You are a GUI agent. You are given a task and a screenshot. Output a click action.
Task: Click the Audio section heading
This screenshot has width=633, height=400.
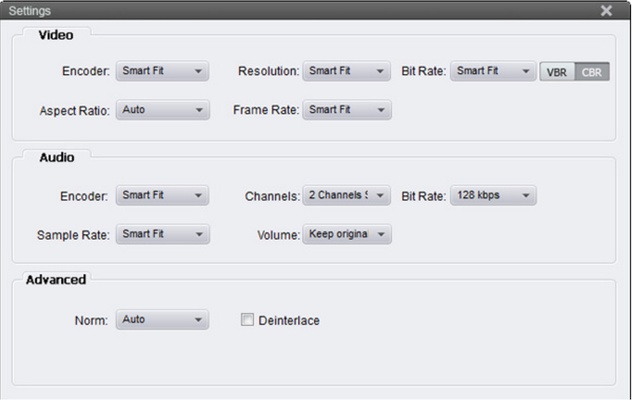[57, 157]
